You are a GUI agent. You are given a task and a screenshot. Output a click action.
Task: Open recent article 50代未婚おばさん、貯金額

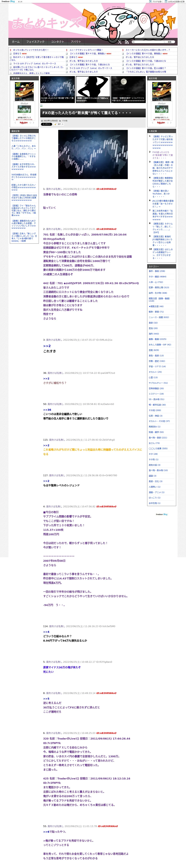tap(24, 177)
